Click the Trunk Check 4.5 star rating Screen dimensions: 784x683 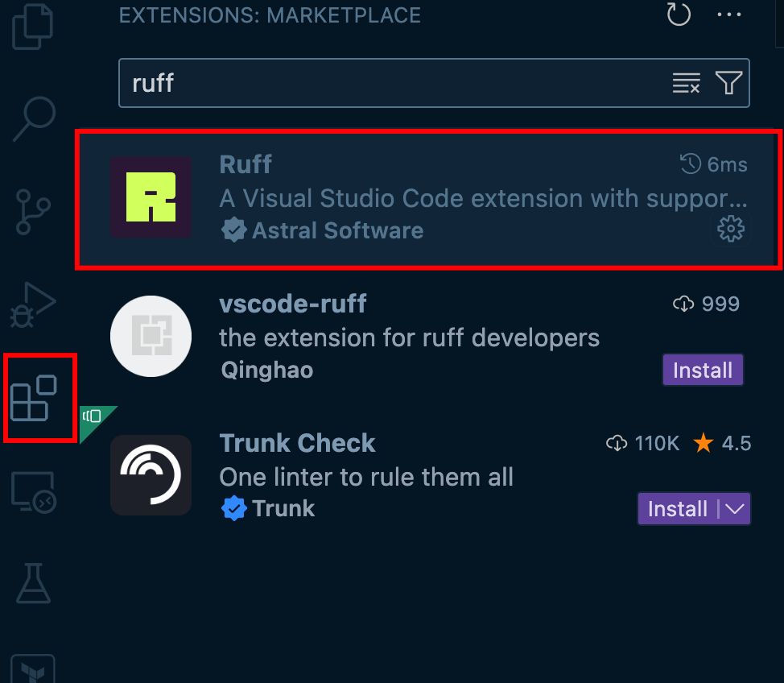coord(722,443)
